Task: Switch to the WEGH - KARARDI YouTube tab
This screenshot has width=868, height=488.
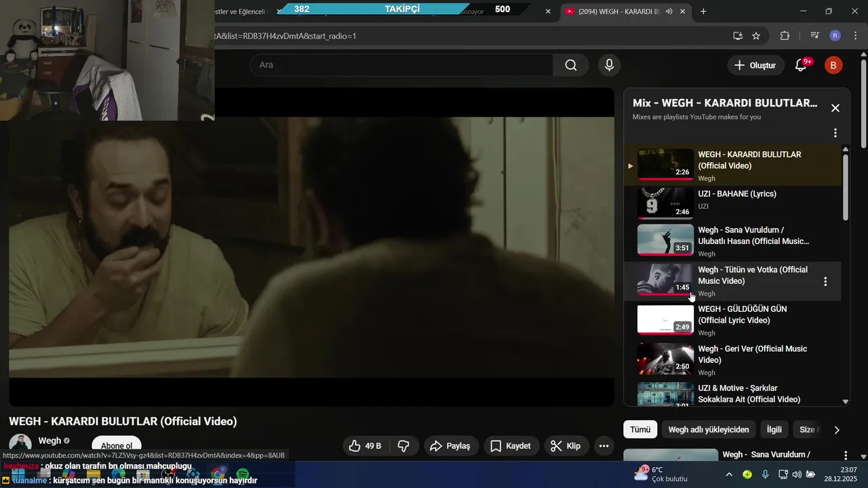Action: click(618, 12)
